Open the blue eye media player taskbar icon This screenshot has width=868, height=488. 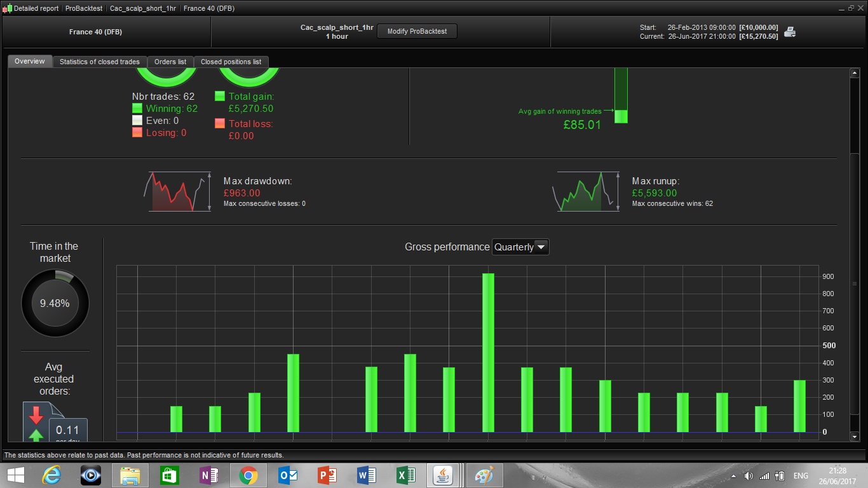point(91,475)
